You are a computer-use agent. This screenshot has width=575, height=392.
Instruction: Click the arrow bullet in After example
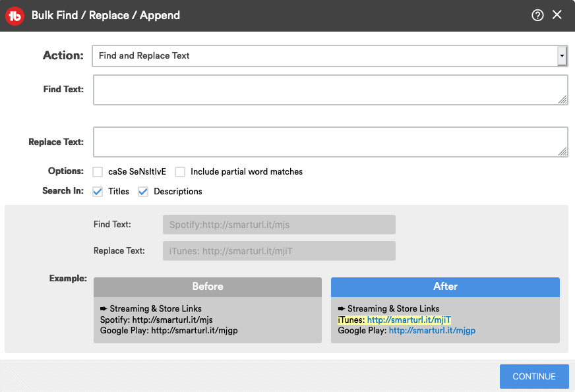[342, 309]
